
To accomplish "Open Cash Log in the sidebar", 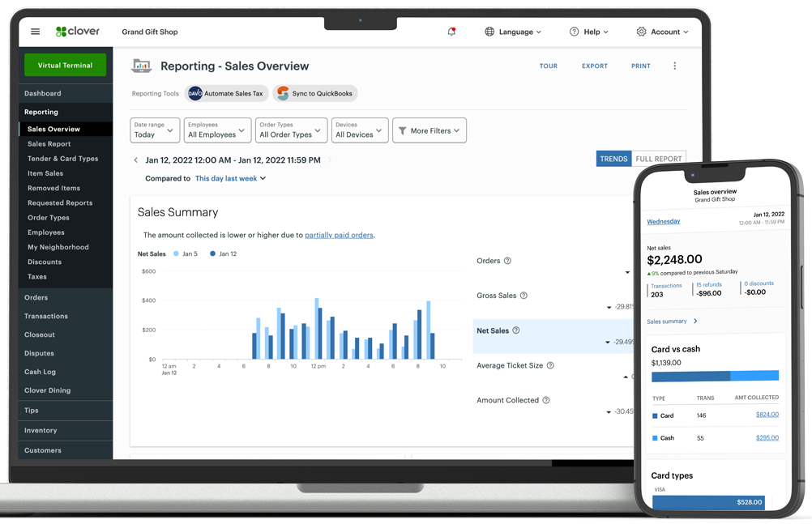I will coord(40,372).
